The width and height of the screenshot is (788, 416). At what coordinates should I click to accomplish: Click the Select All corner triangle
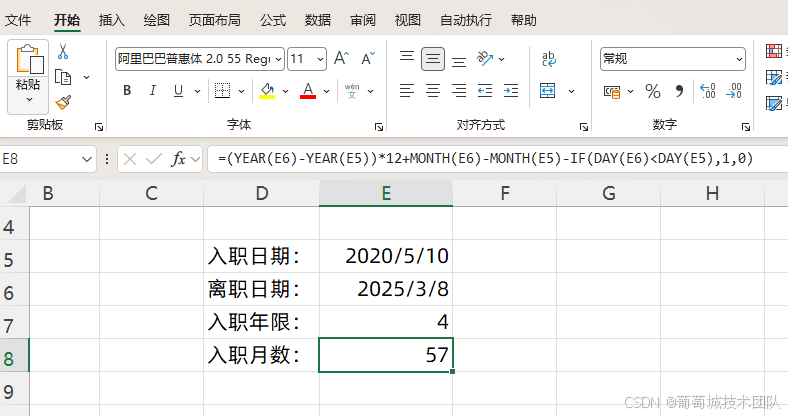pyautogui.click(x=17, y=194)
